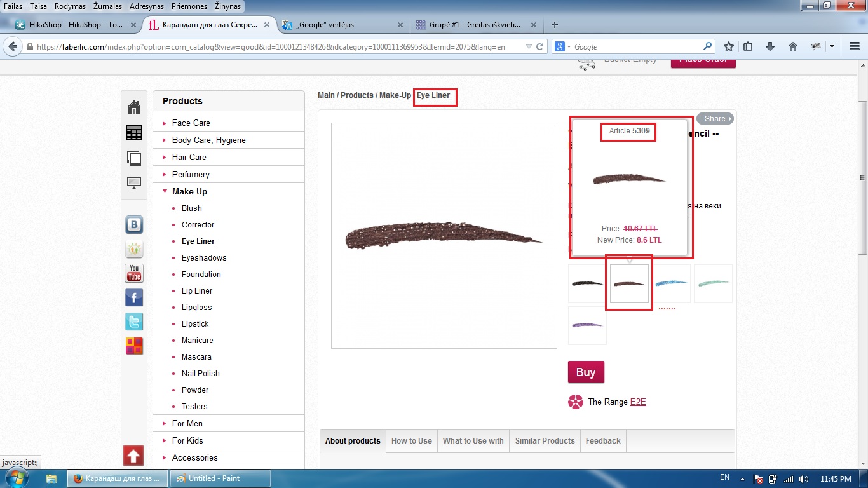Viewport: 868px width, 488px height.
Task: Open the catalog table icon in the sidebar
Action: coord(134,133)
